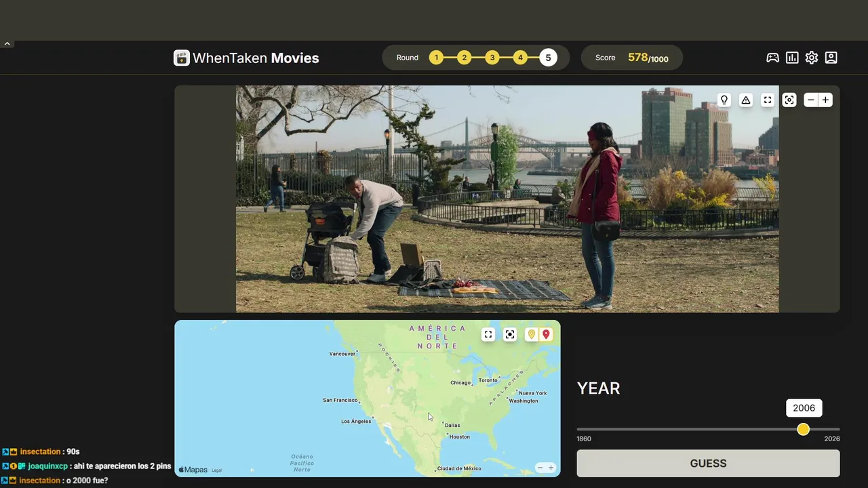Click Dallas on the map

[x=452, y=426]
